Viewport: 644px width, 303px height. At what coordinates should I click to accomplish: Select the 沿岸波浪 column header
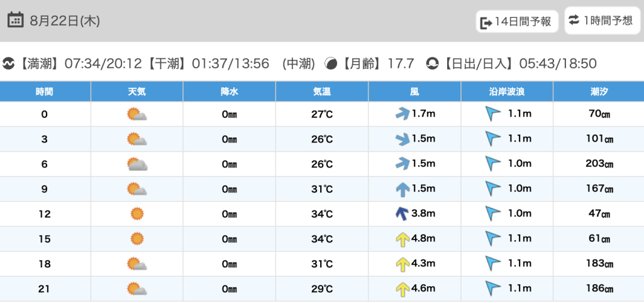pos(507,92)
